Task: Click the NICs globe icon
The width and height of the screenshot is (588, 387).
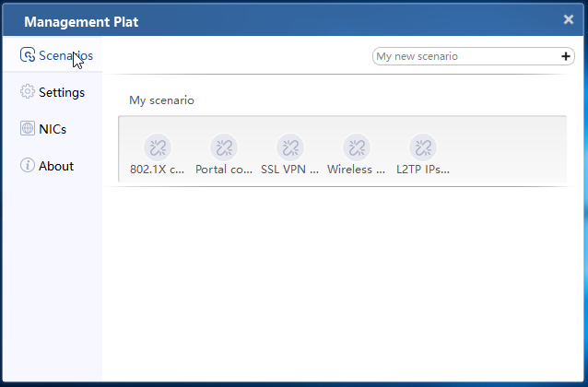Action: point(28,128)
